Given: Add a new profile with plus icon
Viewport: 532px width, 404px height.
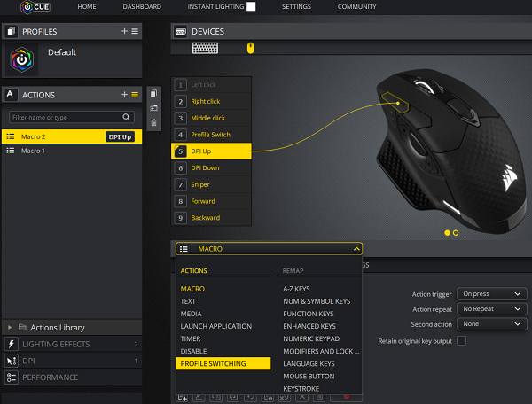Looking at the screenshot, I should coord(124,31).
